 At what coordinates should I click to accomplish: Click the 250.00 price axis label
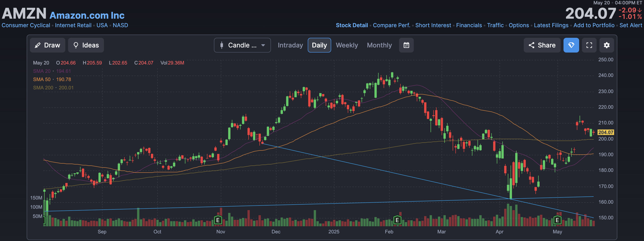coord(606,60)
